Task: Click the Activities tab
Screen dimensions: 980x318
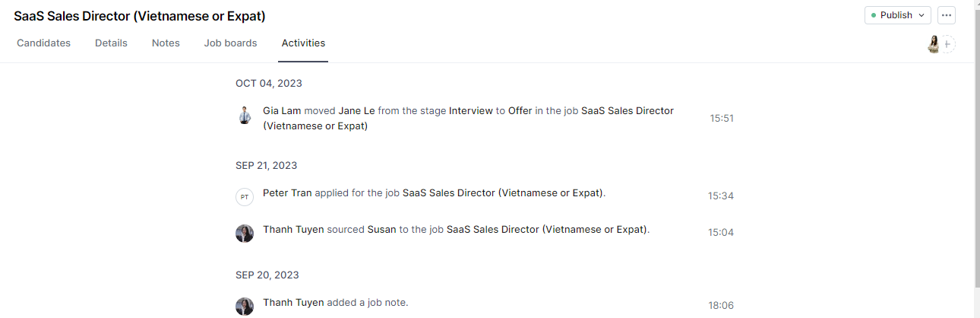Action: (303, 43)
